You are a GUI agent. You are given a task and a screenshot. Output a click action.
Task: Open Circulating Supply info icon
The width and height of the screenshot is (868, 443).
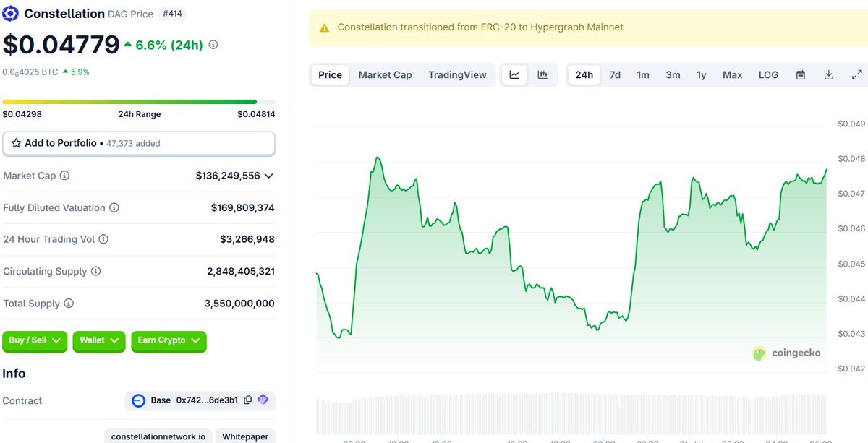(95, 272)
